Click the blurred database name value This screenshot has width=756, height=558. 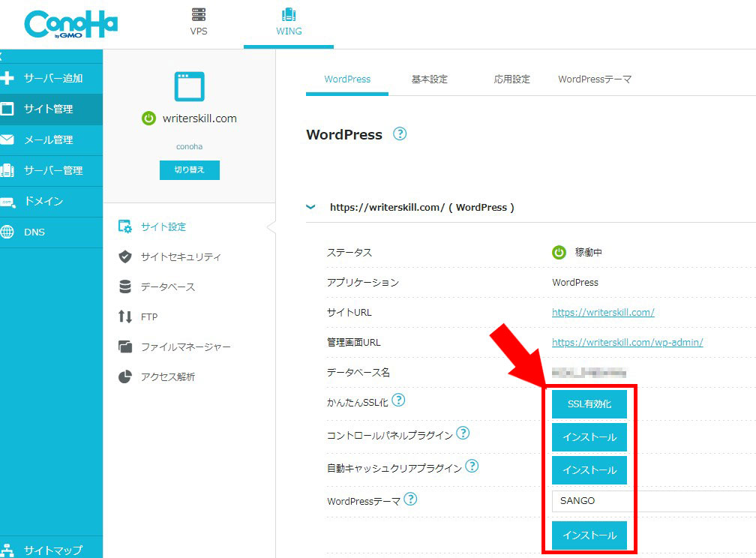pos(589,372)
